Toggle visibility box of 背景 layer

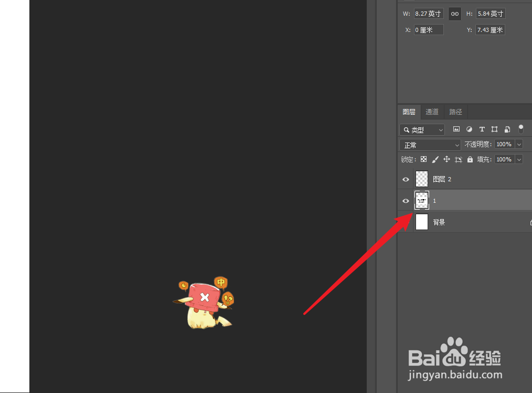[406, 222]
